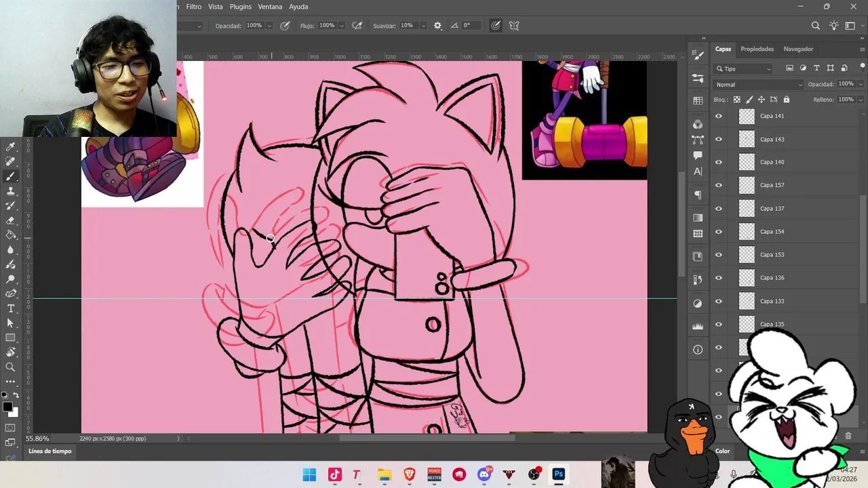Expand brush Opacidad dropdown in options bar

(269, 26)
